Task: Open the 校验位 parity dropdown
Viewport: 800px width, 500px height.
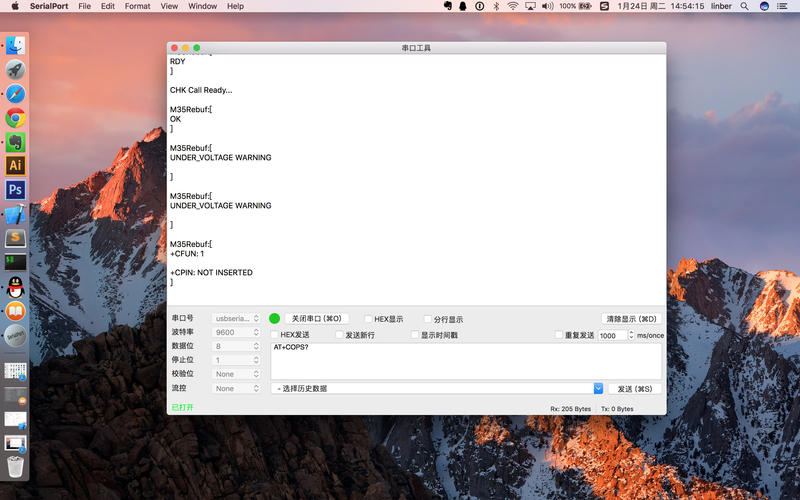Action: (x=236, y=374)
